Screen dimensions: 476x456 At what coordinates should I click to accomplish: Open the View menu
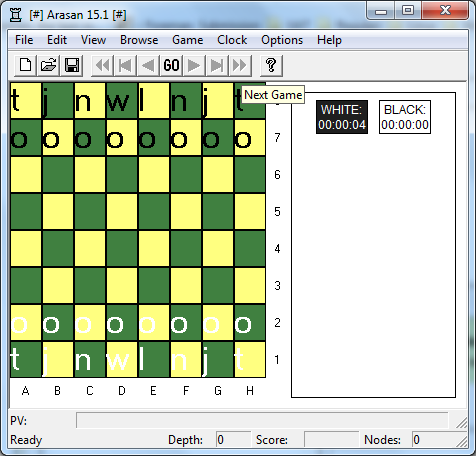[x=93, y=40]
